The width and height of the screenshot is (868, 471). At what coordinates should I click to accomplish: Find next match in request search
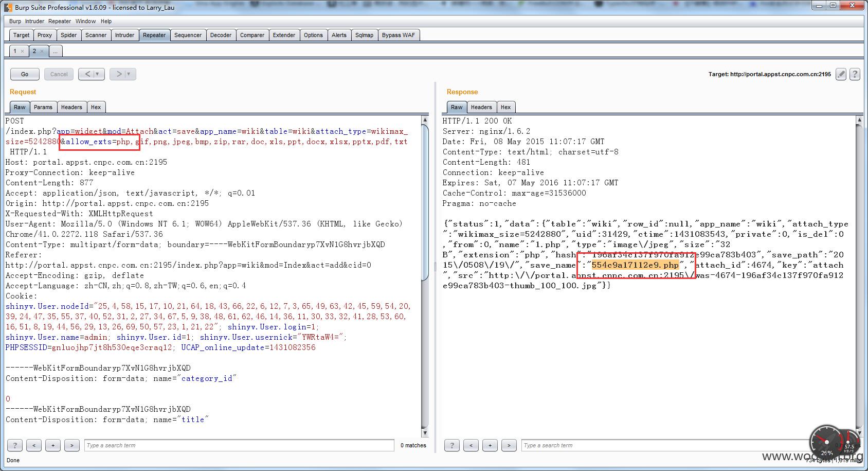tap(71, 445)
